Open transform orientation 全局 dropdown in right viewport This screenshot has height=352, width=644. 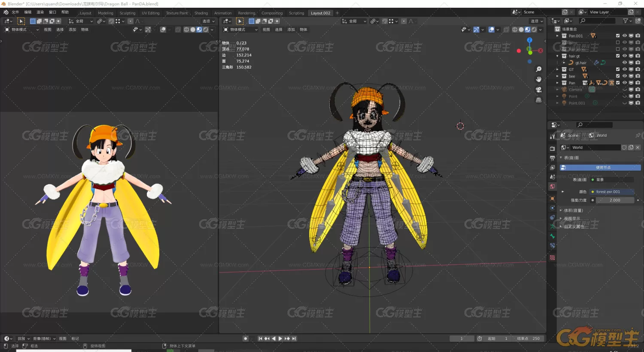[x=354, y=21]
